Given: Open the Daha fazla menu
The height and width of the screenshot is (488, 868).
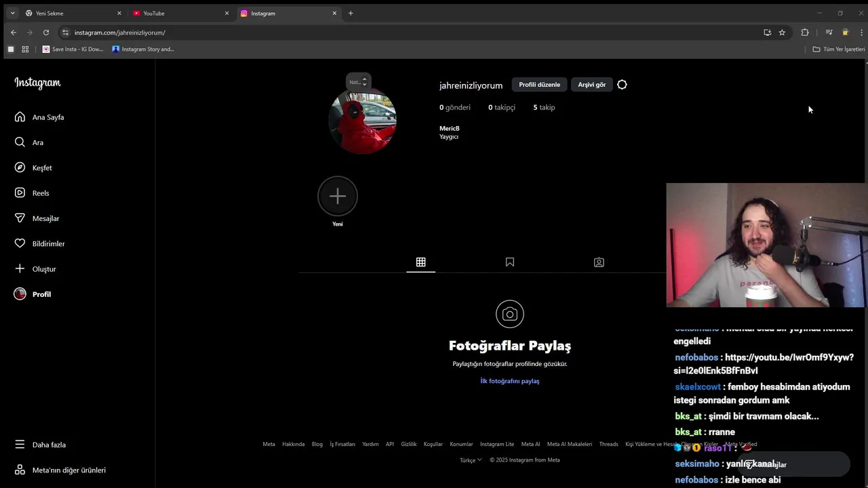Looking at the screenshot, I should tap(40, 445).
